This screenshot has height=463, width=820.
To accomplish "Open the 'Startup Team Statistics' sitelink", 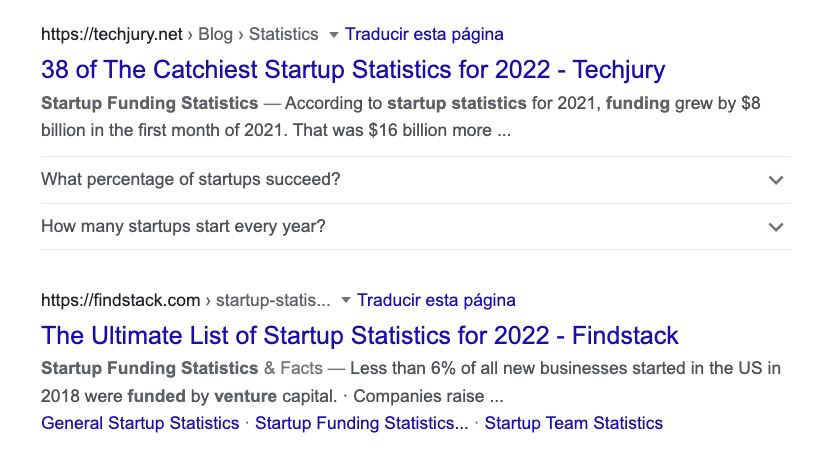I will pos(573,423).
